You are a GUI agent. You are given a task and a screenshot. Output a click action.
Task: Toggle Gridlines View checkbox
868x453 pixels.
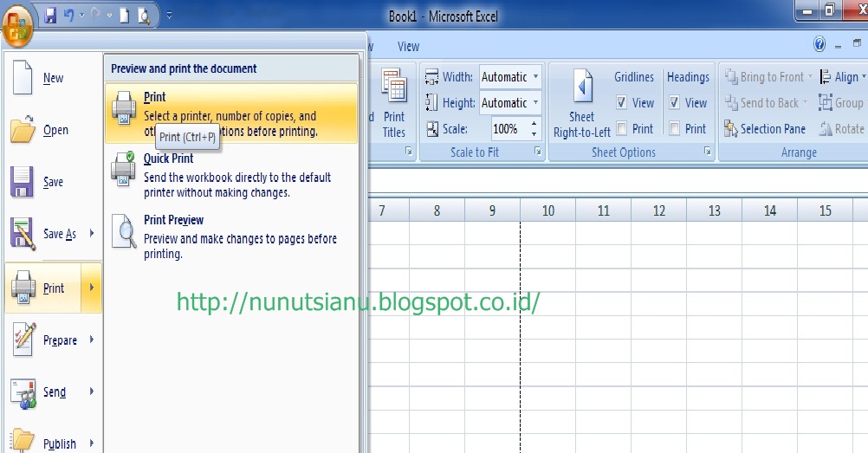click(622, 102)
